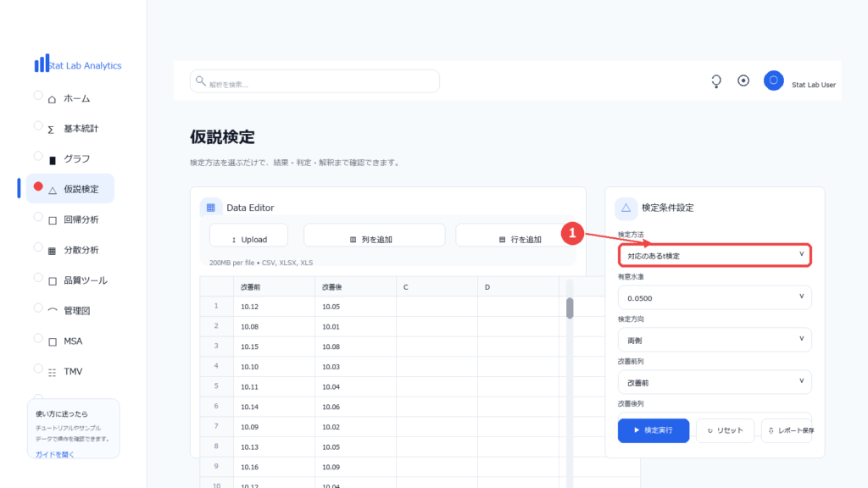Select the グラフ radio circle
The height and width of the screenshot is (488, 868).
coord(38,156)
